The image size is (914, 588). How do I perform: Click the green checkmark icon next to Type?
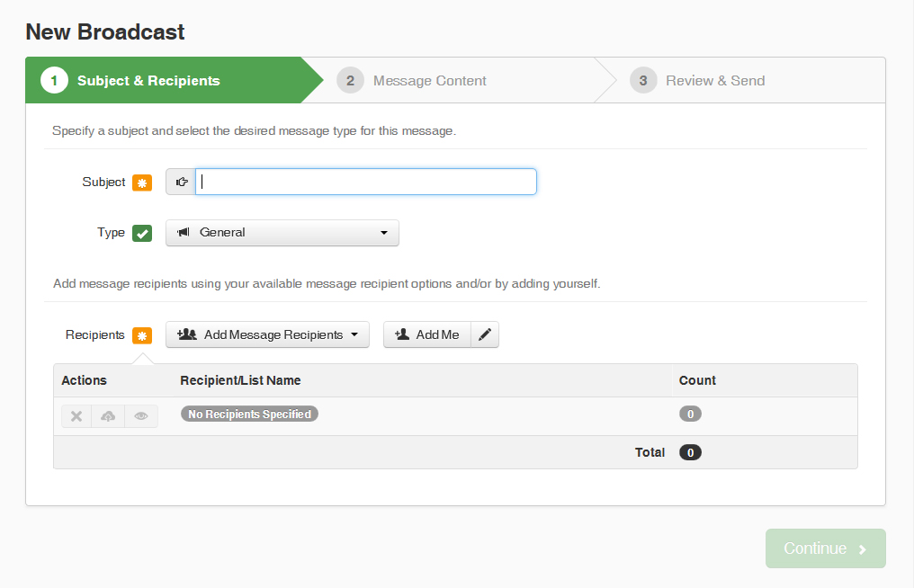142,233
